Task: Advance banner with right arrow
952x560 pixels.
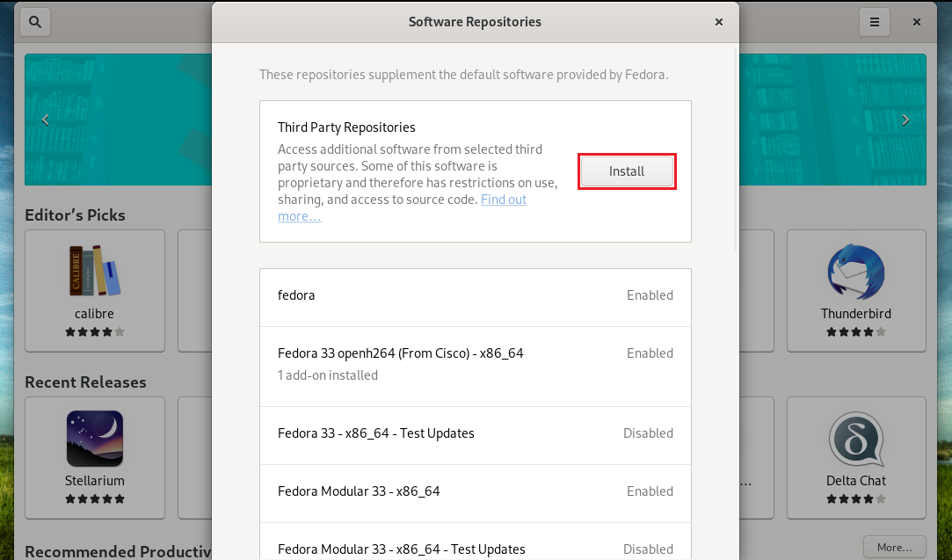Action: coord(905,120)
